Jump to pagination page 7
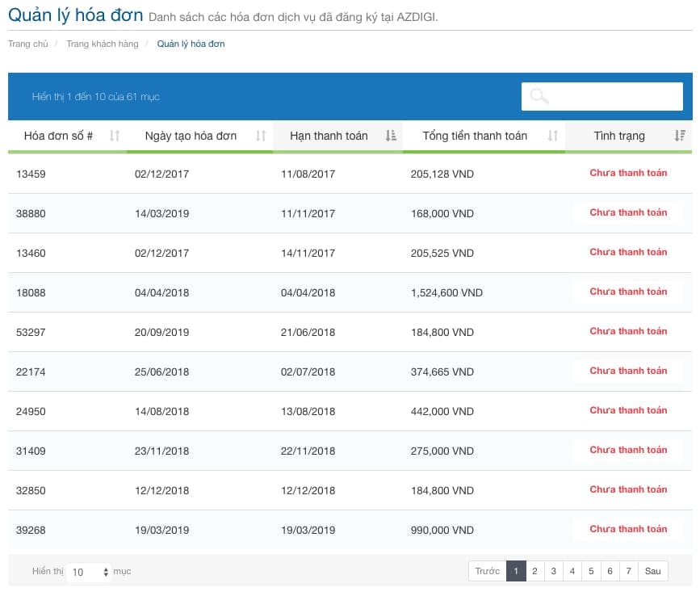 (x=628, y=571)
